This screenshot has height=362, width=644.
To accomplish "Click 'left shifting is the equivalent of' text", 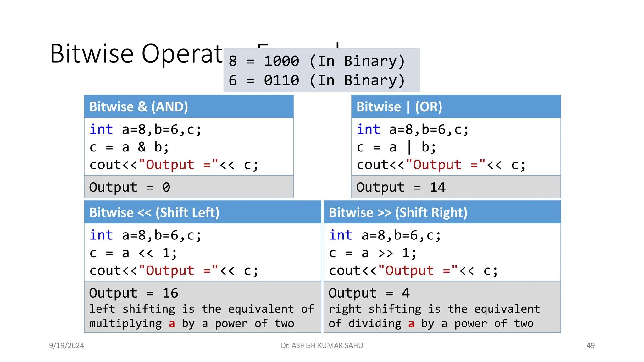I will 202,309.
